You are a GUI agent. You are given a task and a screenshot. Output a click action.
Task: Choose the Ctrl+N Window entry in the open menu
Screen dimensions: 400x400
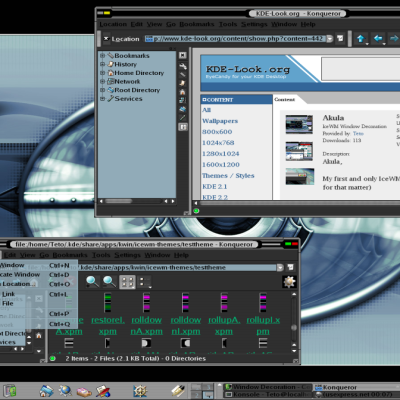pyautogui.click(x=39, y=265)
